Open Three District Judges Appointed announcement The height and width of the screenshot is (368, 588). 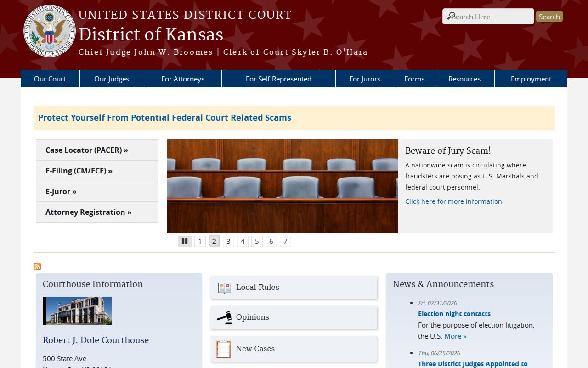coord(473,364)
